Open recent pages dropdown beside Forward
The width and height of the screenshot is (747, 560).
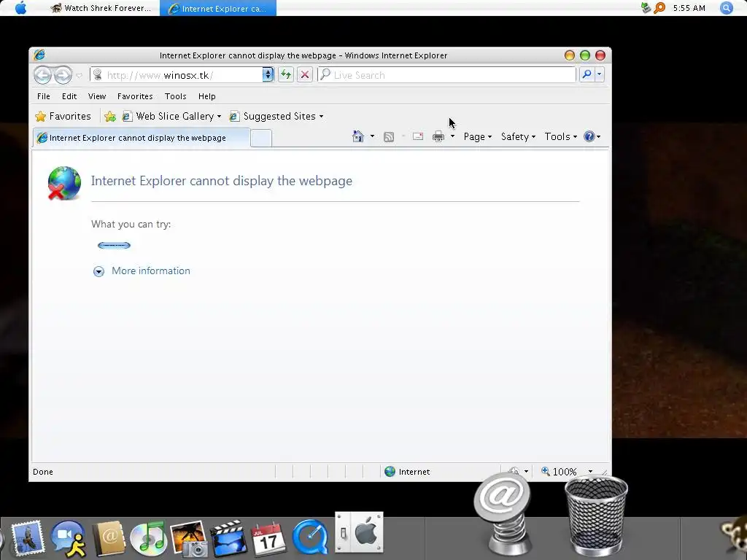(79, 75)
